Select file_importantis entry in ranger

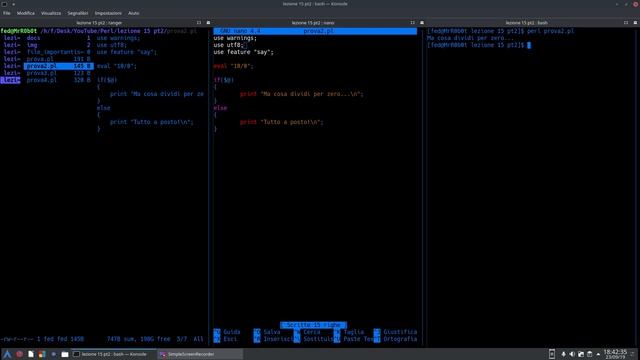(59, 52)
